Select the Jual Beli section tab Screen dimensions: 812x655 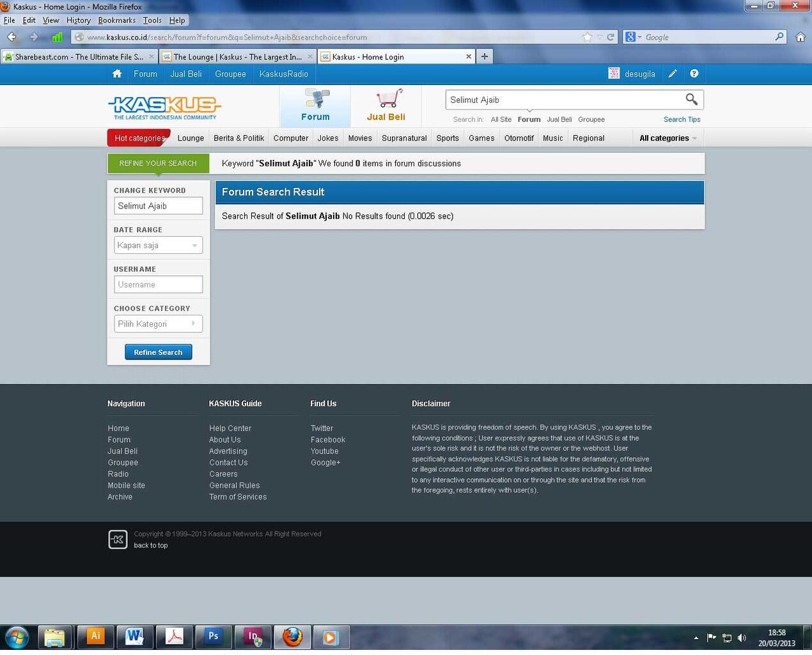(x=386, y=106)
